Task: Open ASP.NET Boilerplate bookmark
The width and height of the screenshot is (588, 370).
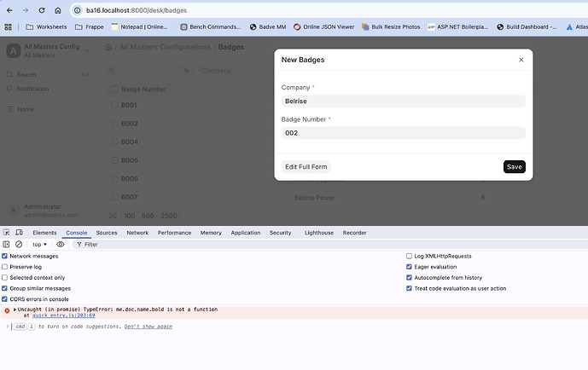Action: 458,27
